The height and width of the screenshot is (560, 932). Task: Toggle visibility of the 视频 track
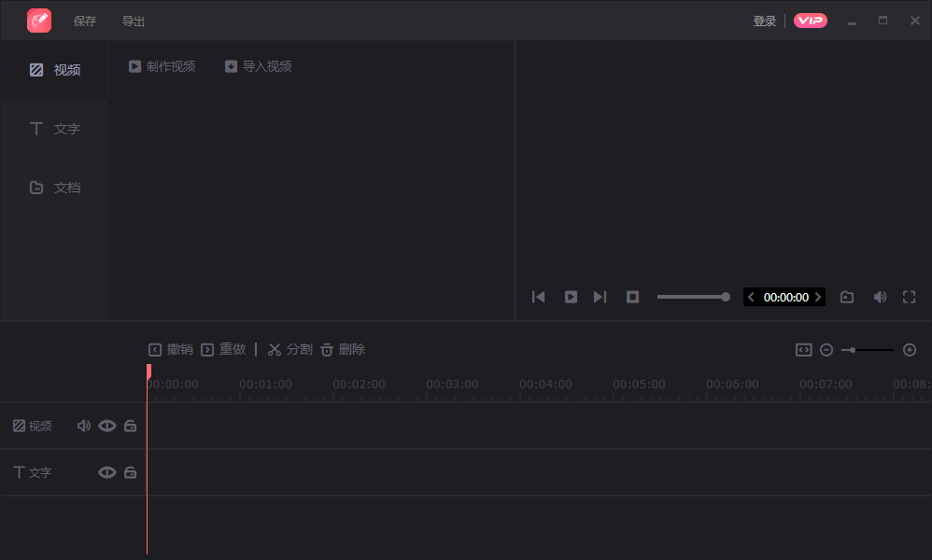[x=107, y=426]
